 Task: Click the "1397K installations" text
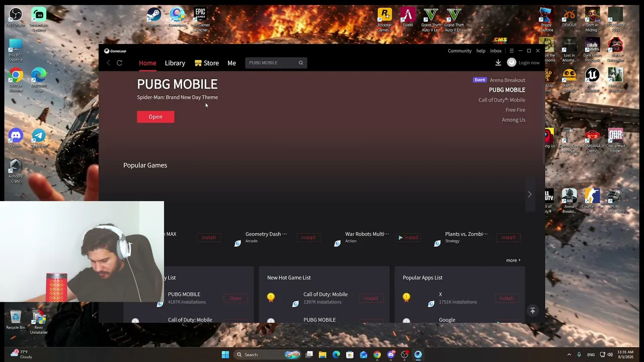pyautogui.click(x=322, y=302)
